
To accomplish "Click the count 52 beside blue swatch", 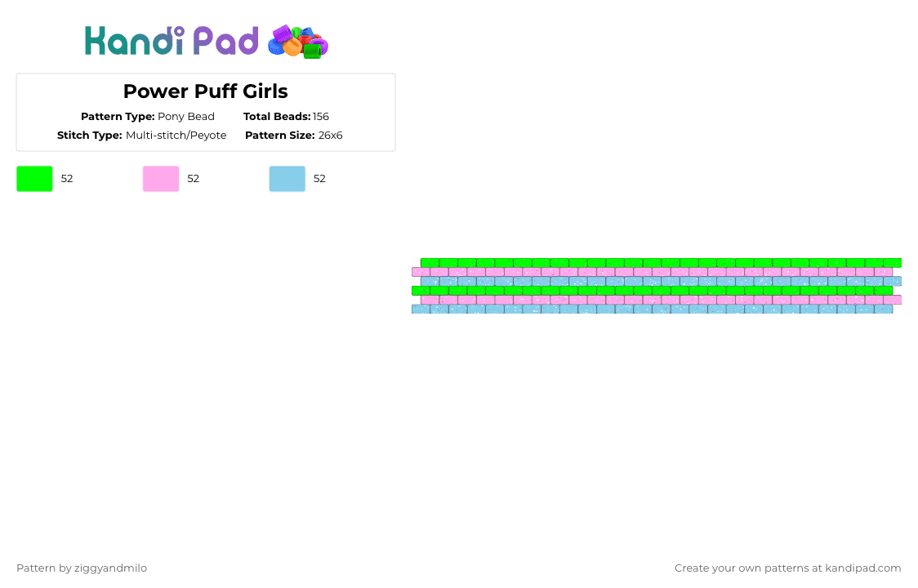I will (x=319, y=179).
